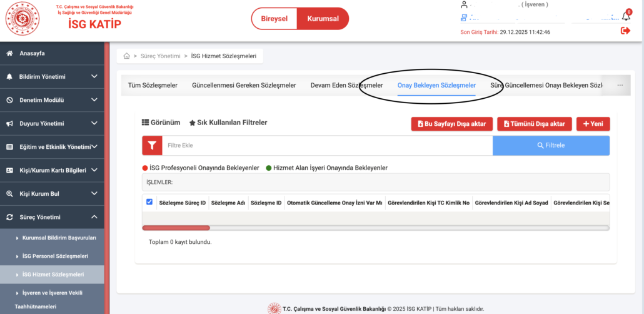644x314 pixels.
Task: Open the Devam Eden Sözleşmeler tab
Action: pos(346,85)
